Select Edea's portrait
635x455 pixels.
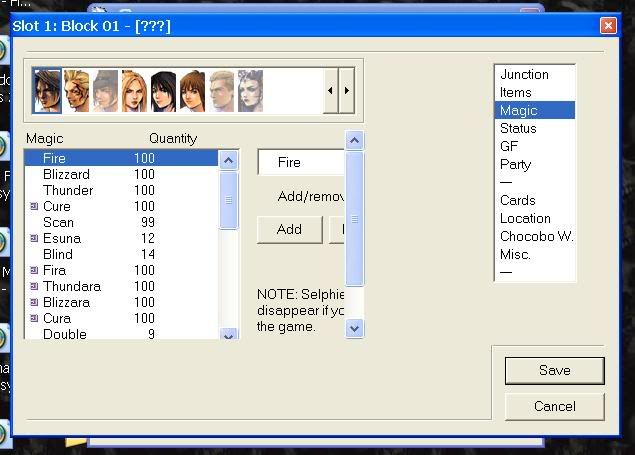(250, 91)
